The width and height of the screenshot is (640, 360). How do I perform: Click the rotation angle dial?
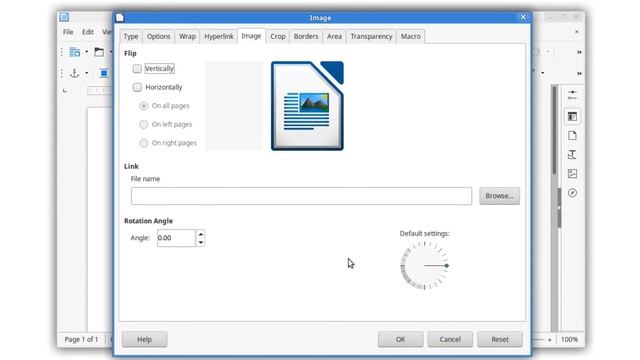424,266
